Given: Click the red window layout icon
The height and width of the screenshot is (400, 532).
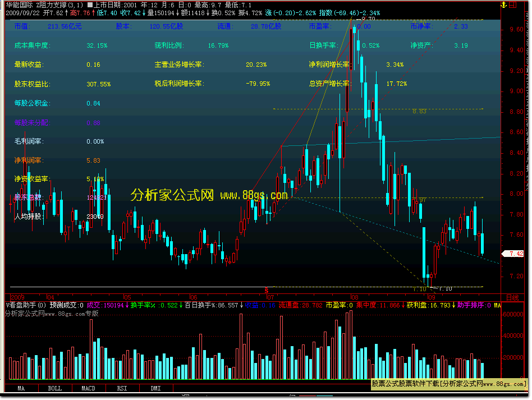Looking at the screenshot, I should coord(512,4).
